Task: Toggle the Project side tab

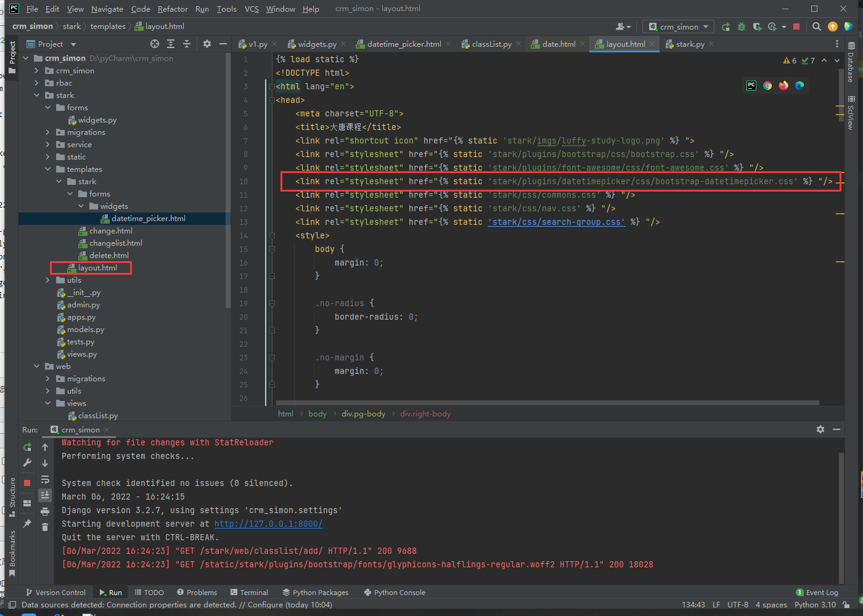Action: [x=12, y=58]
